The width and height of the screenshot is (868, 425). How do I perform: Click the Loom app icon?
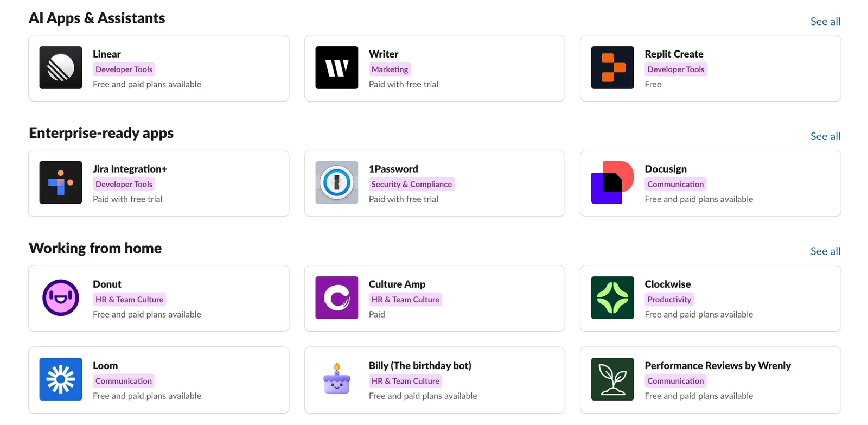point(60,379)
